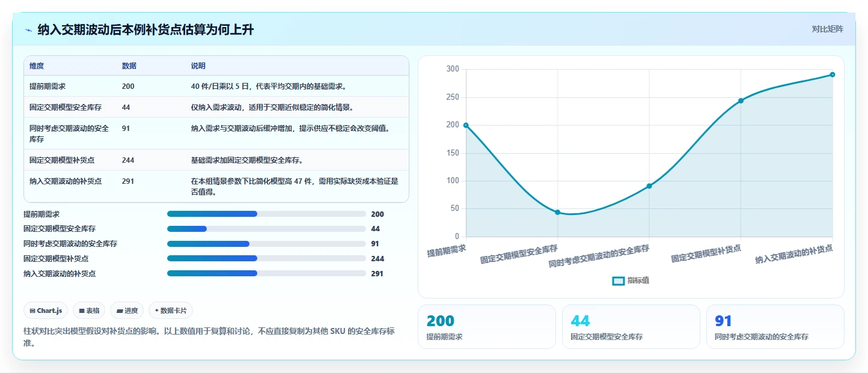Toggle the 指标值 legend swatch in chart

tap(618, 281)
